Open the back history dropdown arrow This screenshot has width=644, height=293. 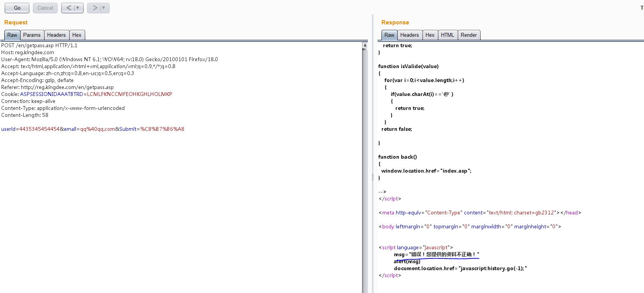tap(78, 8)
